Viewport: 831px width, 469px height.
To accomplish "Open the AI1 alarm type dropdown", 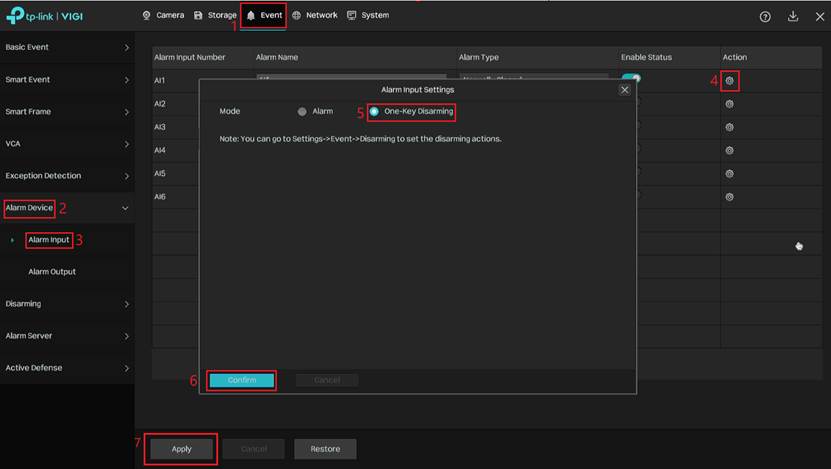I will point(534,77).
